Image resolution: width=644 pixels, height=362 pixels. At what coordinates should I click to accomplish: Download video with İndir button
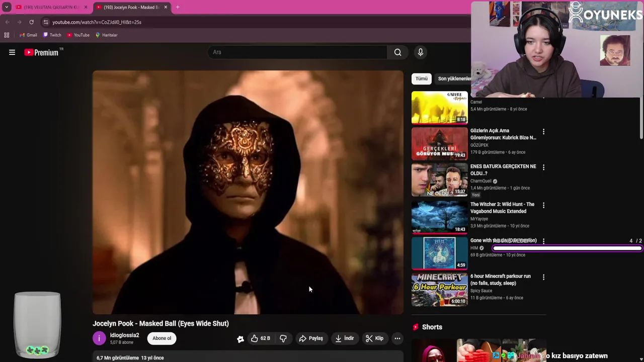(x=345, y=338)
